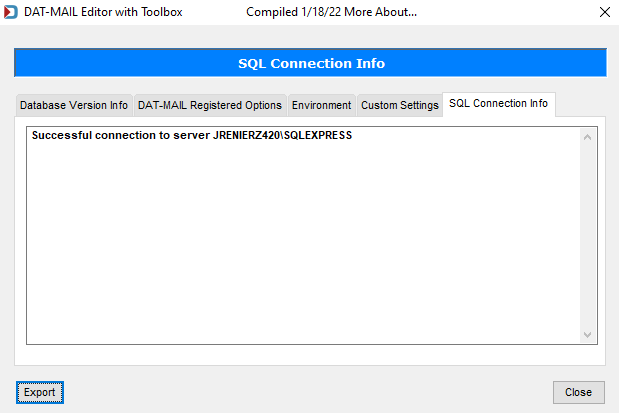This screenshot has width=619, height=413.
Task: Click the Compiled 1/18/22 title text
Action: [293, 12]
